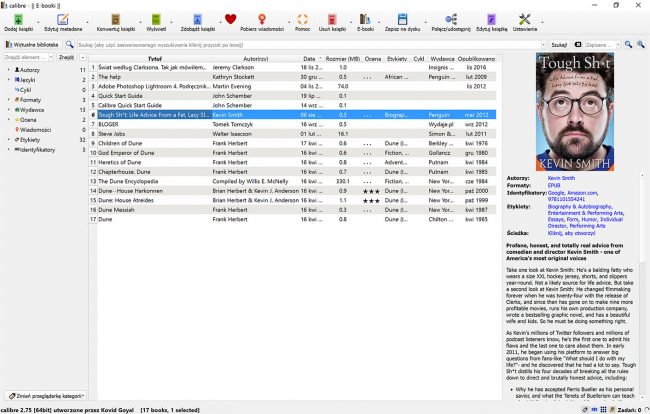Select the Steve Jobs book row

click(293, 134)
